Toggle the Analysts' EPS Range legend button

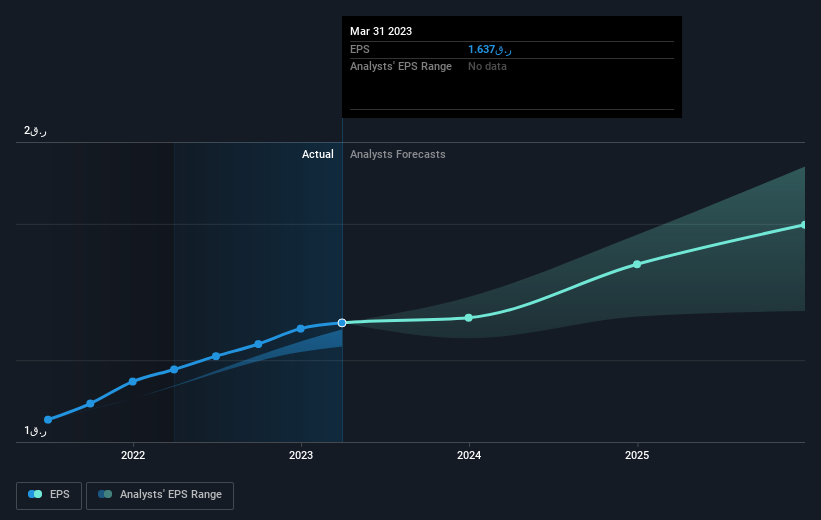tap(160, 495)
